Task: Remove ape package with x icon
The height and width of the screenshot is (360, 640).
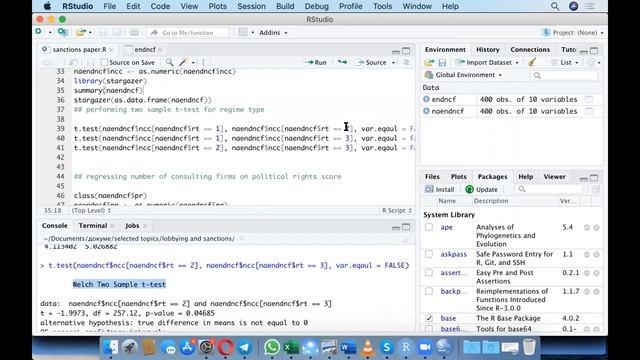Action: (596, 227)
